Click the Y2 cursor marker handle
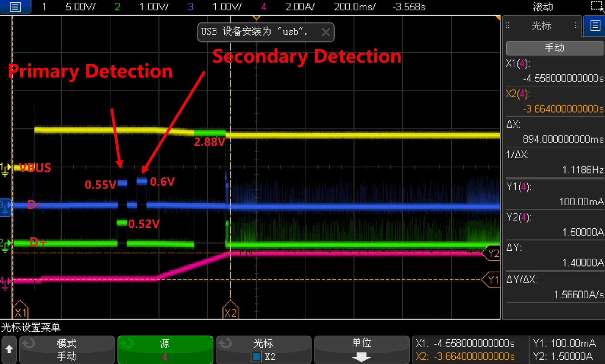The height and width of the screenshot is (364, 605). [x=492, y=253]
